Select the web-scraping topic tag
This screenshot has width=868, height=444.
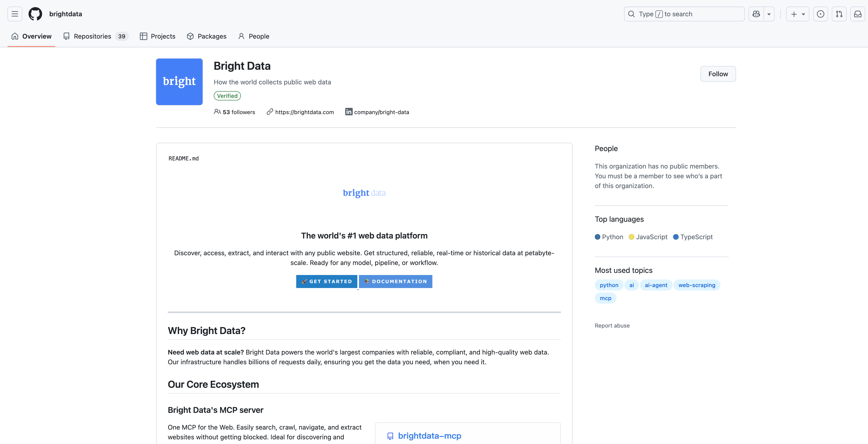(697, 285)
